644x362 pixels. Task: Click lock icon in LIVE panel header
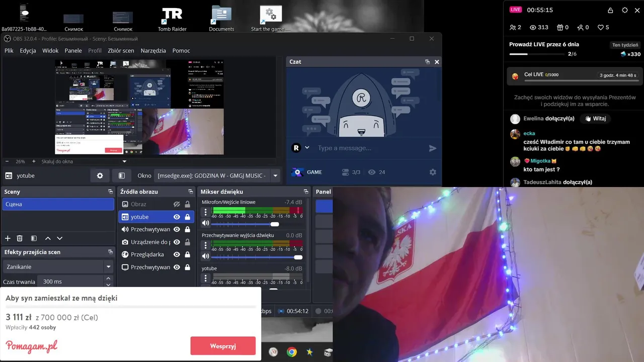(x=610, y=10)
